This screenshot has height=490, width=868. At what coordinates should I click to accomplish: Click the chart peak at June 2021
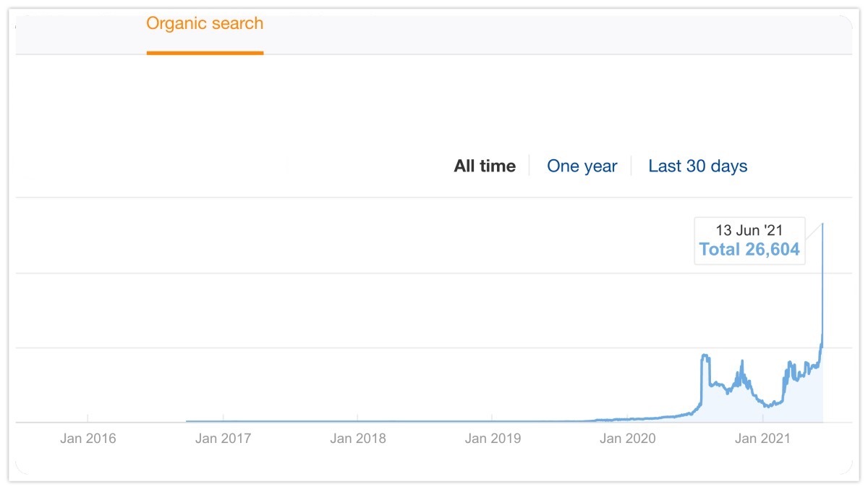(x=823, y=224)
